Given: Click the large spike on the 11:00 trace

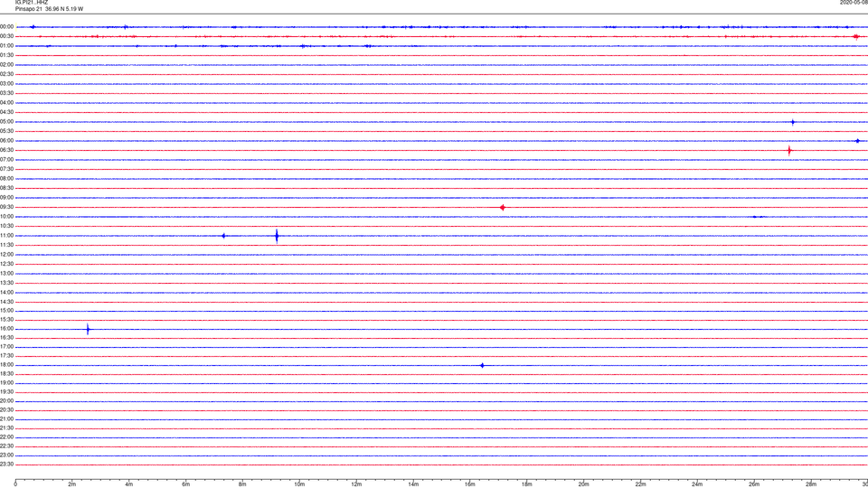Looking at the screenshot, I should pyautogui.click(x=277, y=236).
